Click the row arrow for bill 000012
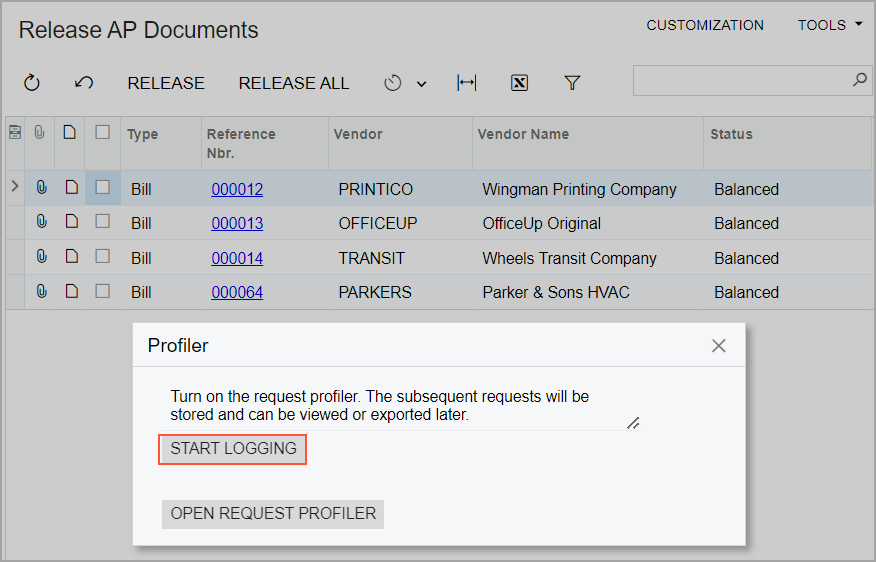Viewport: 876px width, 562px height. [x=15, y=187]
